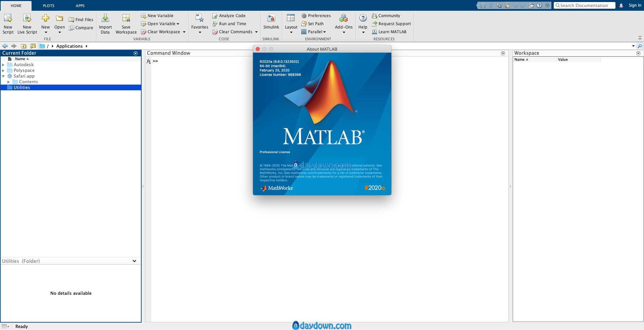The image size is (644, 330).
Task: Expand the Autodesk folder
Action: [3, 65]
